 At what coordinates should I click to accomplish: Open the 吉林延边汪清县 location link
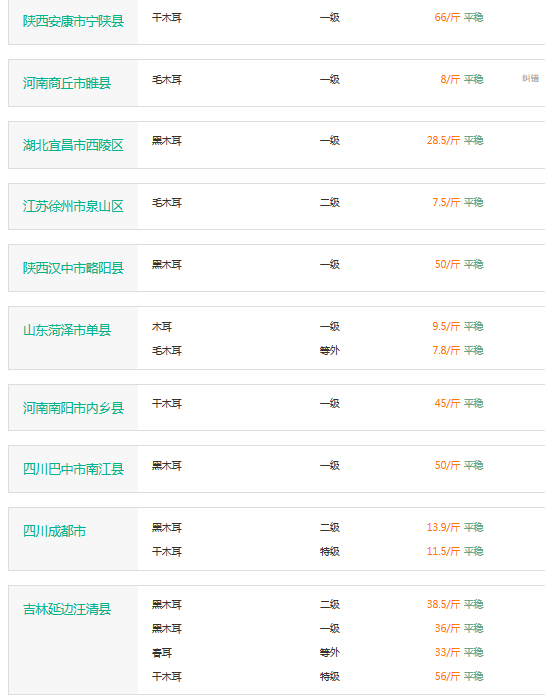pyautogui.click(x=67, y=609)
